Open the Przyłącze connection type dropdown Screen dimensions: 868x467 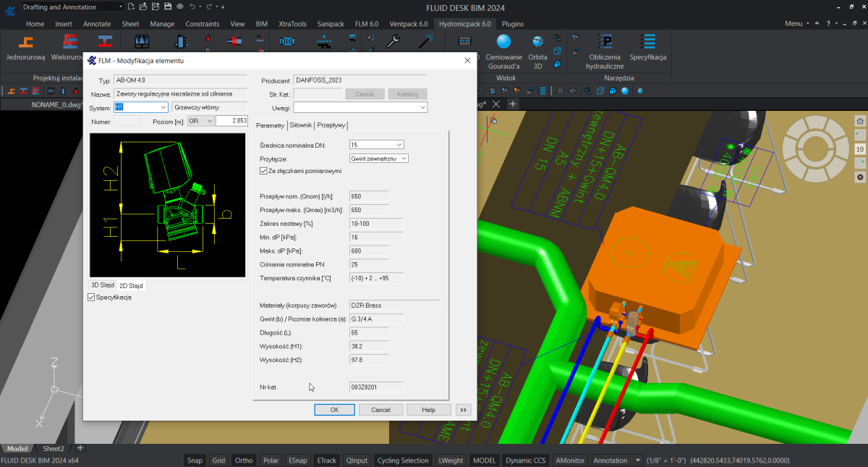coord(404,158)
